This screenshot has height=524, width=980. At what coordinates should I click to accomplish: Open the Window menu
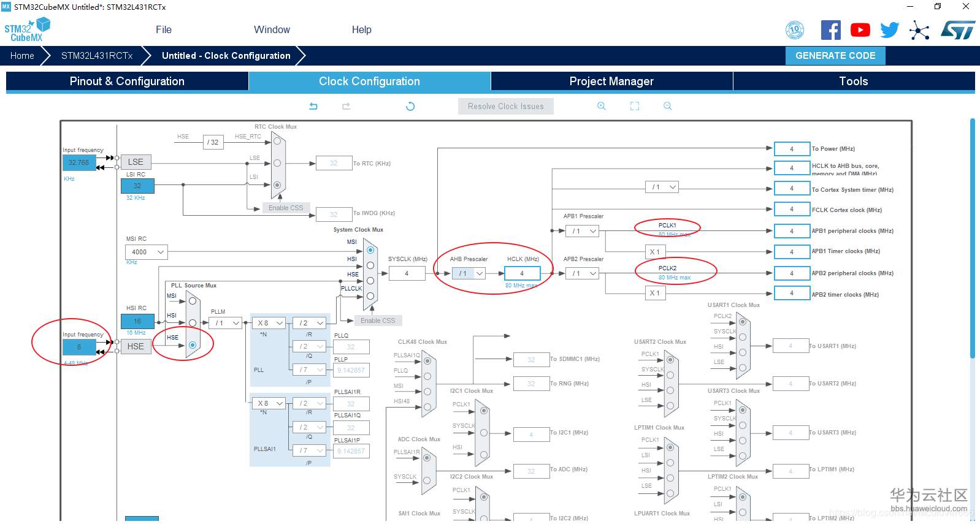[272, 29]
